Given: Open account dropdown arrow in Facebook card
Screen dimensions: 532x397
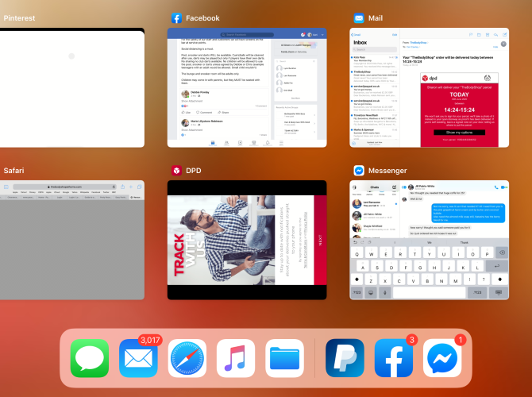Looking at the screenshot, I should (x=322, y=35).
